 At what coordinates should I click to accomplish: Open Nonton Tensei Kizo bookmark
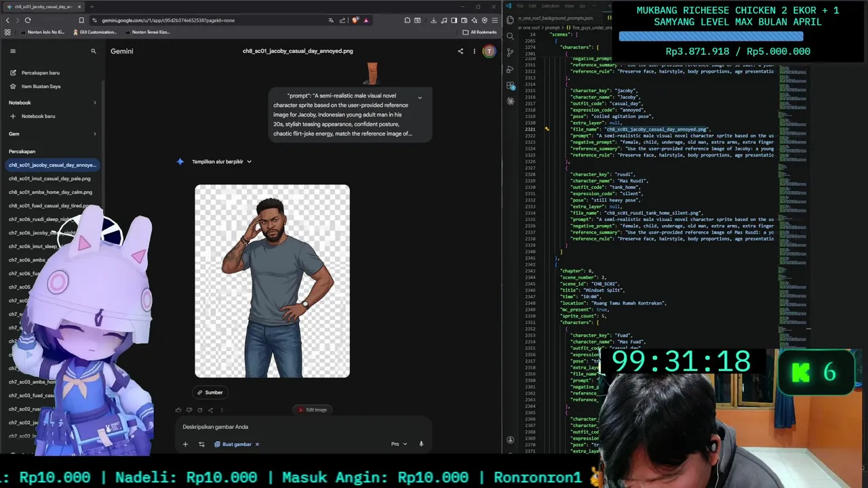point(146,32)
